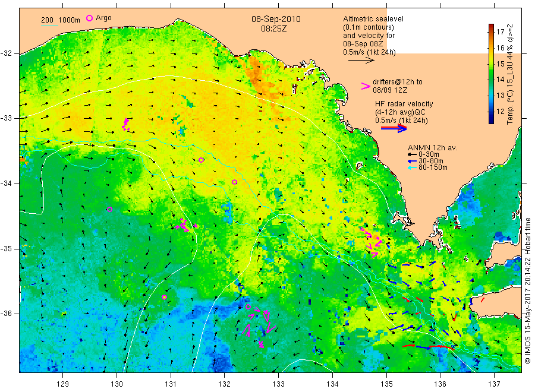
Task: Click the 'Altimetric sealevel' legend text
Action: click(373, 19)
